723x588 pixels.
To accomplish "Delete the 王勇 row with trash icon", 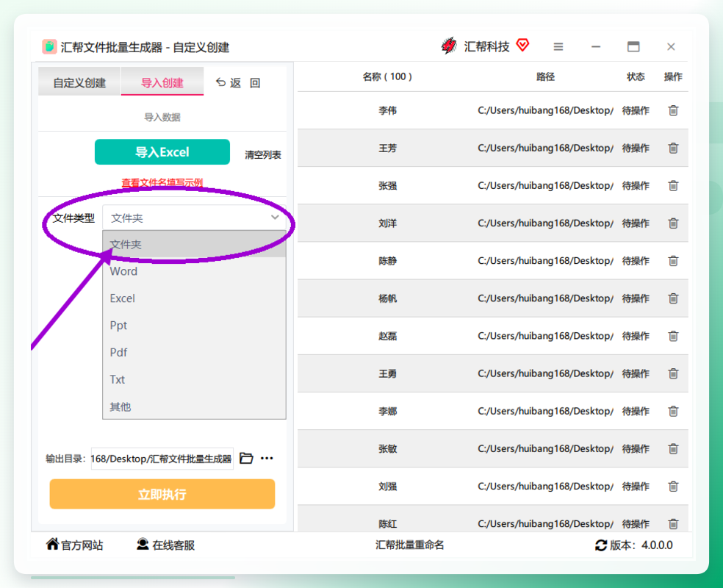I will point(673,373).
